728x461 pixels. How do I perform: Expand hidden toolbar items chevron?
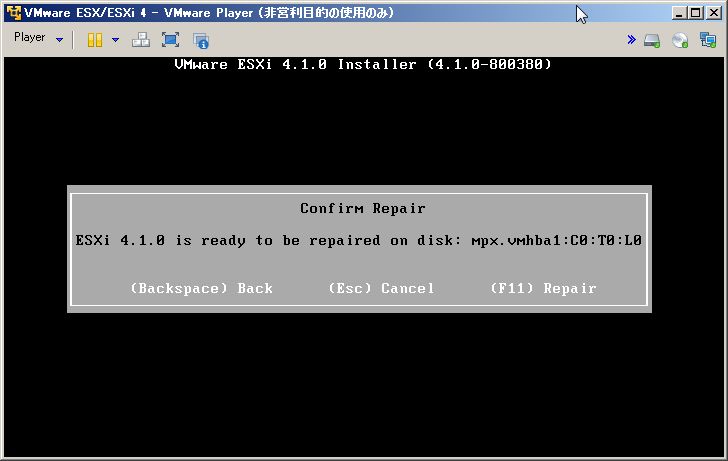[631, 39]
